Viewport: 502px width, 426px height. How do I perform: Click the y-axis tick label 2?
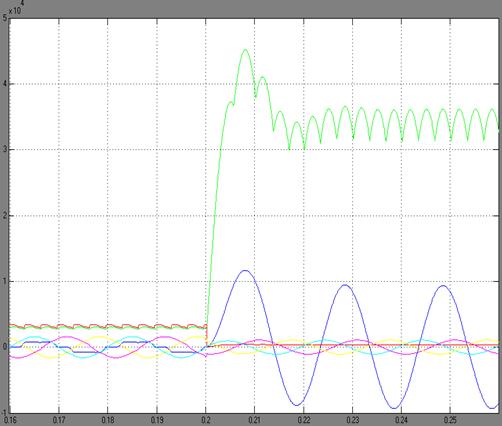click(5, 215)
